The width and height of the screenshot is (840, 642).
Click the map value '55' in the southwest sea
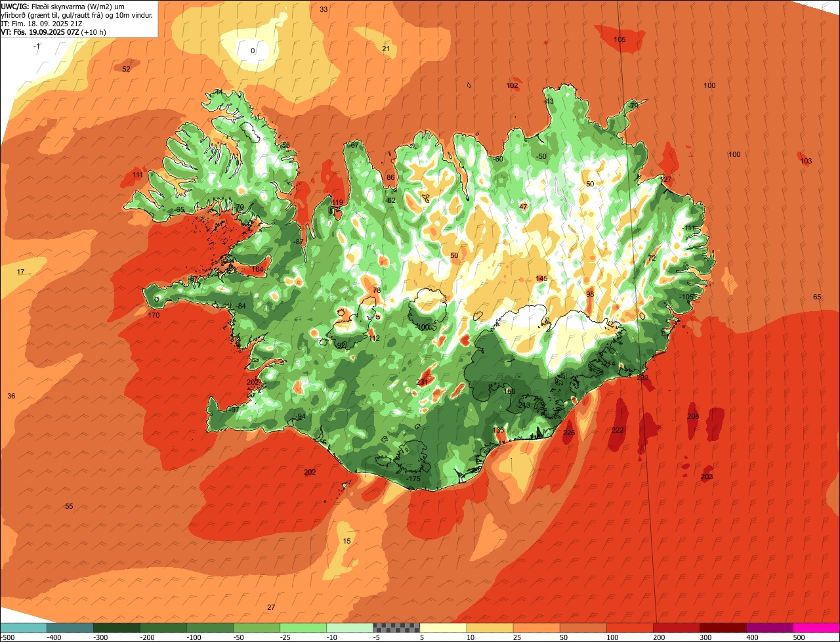coord(69,506)
